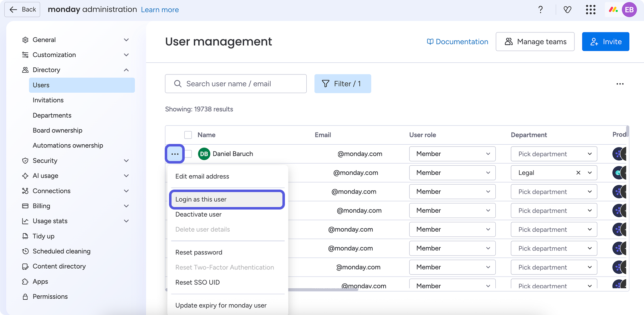644x315 pixels.
Task: Follow the Learn more link
Action: [160, 10]
